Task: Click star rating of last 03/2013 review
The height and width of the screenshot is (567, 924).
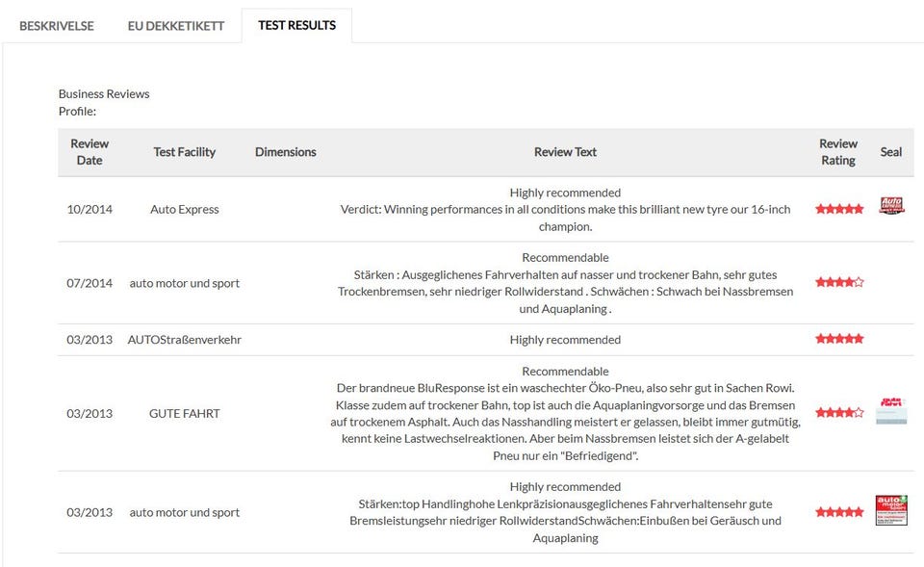Action: pos(839,512)
